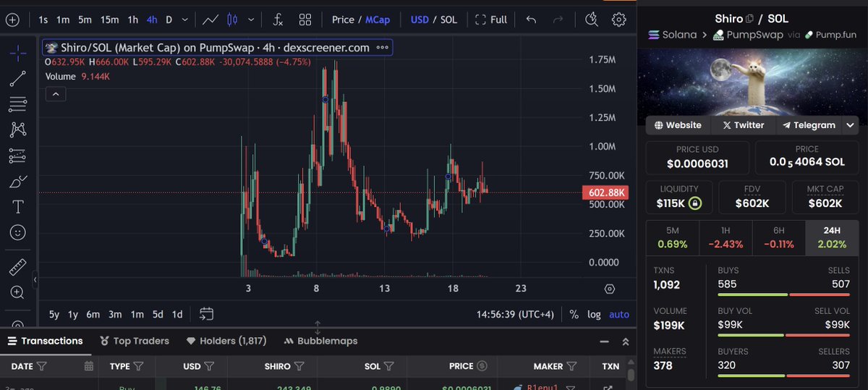Toggle the percent scale
Viewport: 868px width, 390px height.
click(x=574, y=315)
